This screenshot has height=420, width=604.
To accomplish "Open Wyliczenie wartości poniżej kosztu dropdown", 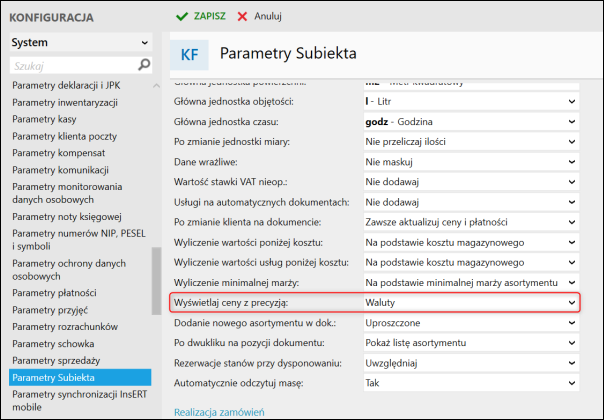I will (x=471, y=242).
